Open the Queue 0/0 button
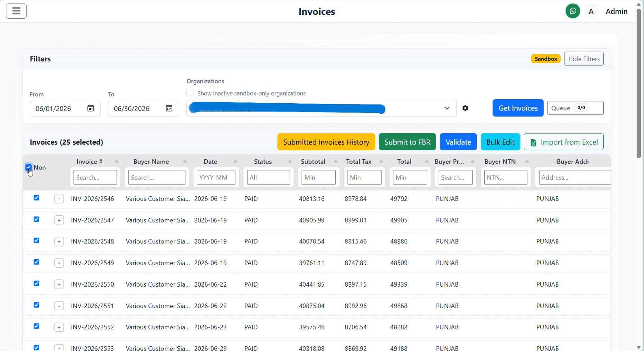This screenshot has height=351, width=644. tap(575, 108)
